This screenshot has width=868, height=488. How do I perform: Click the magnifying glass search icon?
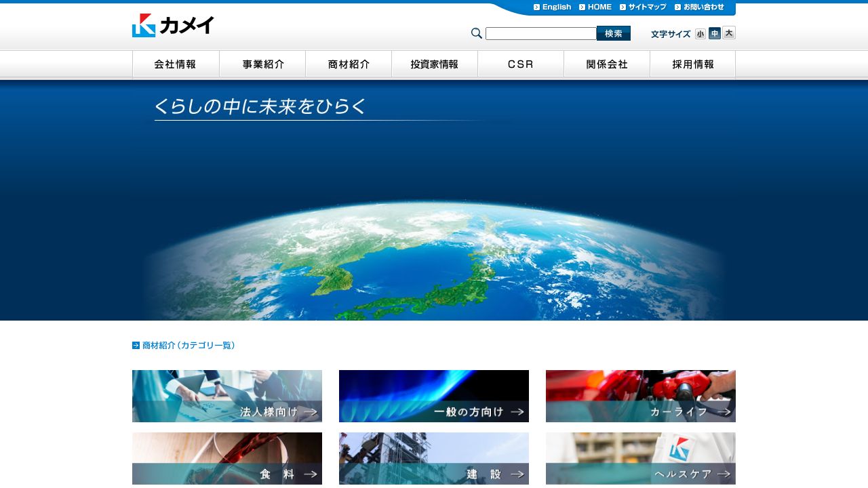click(477, 33)
